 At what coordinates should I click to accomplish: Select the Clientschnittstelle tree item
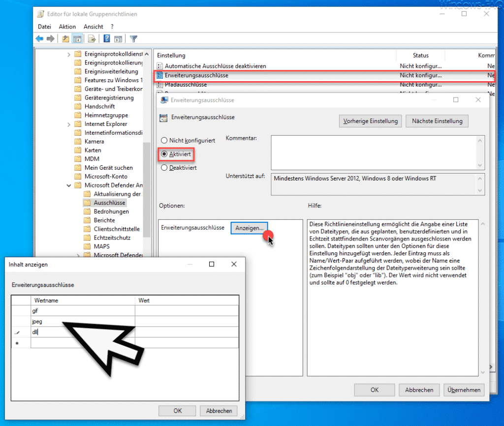[x=117, y=229]
